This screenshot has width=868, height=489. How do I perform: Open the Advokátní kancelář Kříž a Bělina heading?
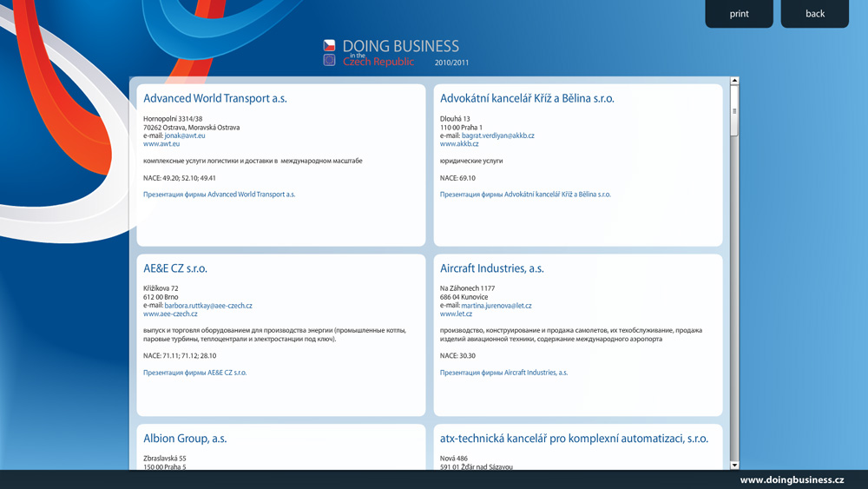pyautogui.click(x=527, y=98)
